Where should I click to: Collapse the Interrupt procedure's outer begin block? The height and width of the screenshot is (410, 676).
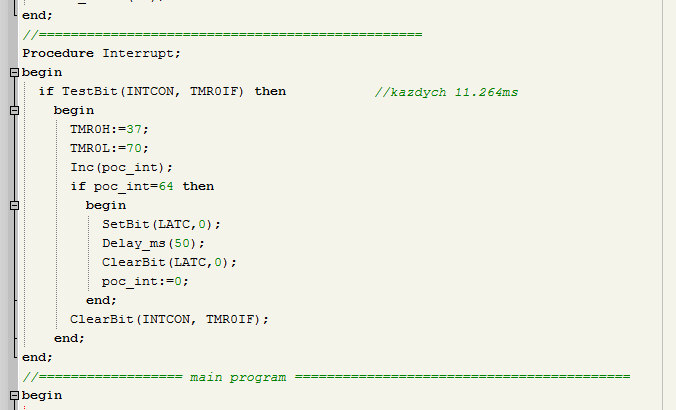tap(14, 72)
